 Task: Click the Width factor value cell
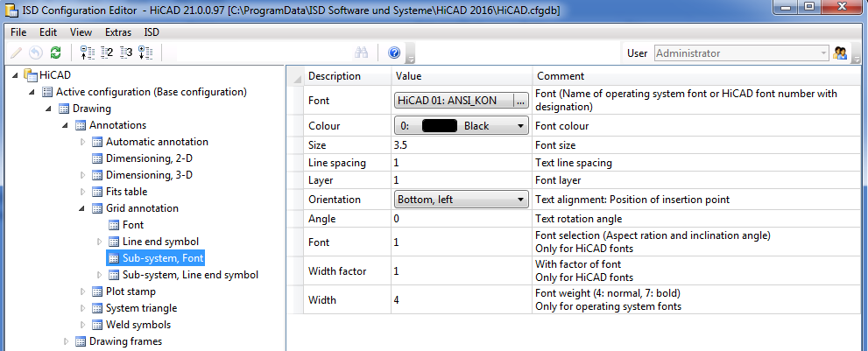[462, 270]
